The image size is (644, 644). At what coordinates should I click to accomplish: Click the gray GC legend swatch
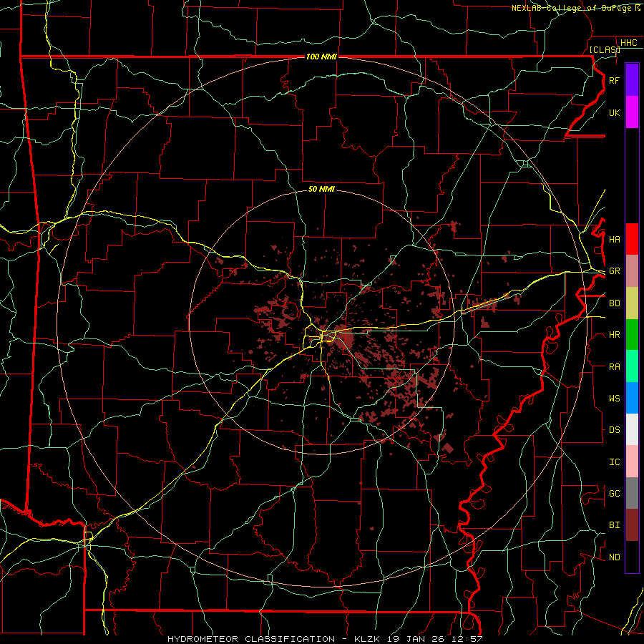coord(632,493)
